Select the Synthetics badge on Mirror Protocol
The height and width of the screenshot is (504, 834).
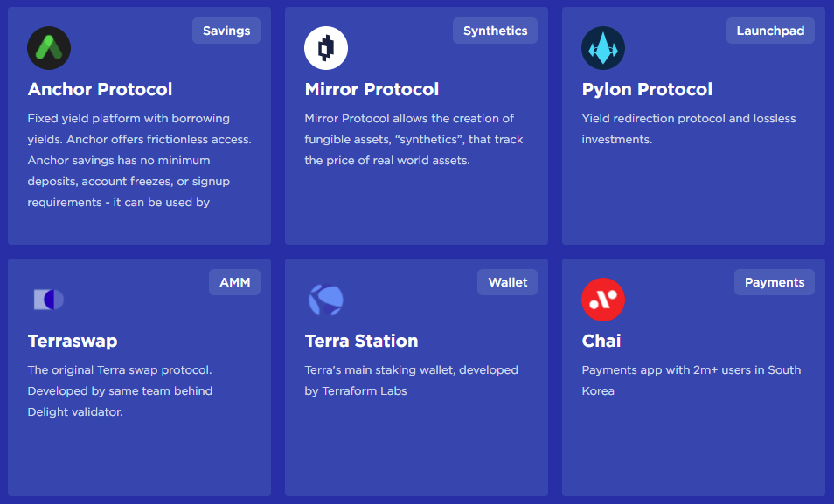click(x=495, y=30)
